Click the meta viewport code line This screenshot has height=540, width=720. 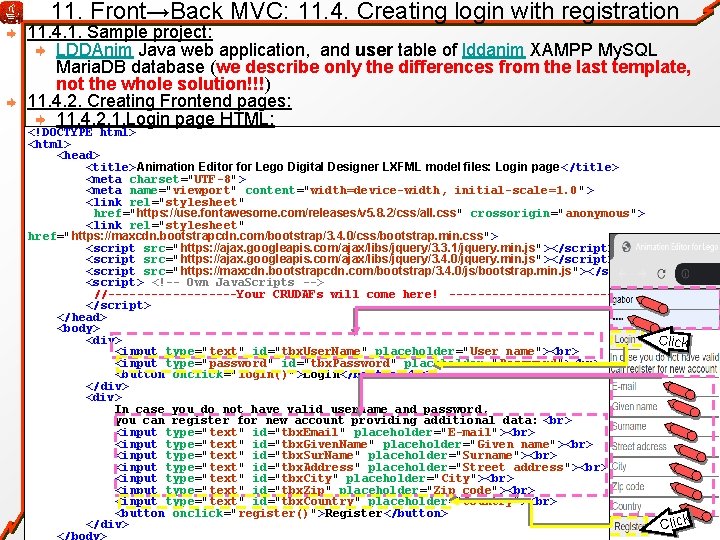[x=340, y=190]
